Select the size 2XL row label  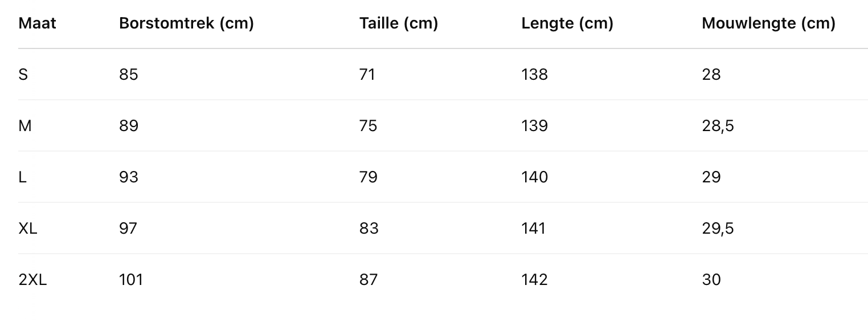(x=32, y=280)
